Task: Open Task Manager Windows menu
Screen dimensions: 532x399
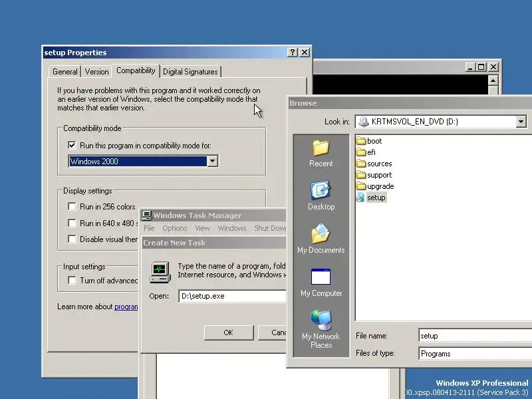Action: coord(232,228)
